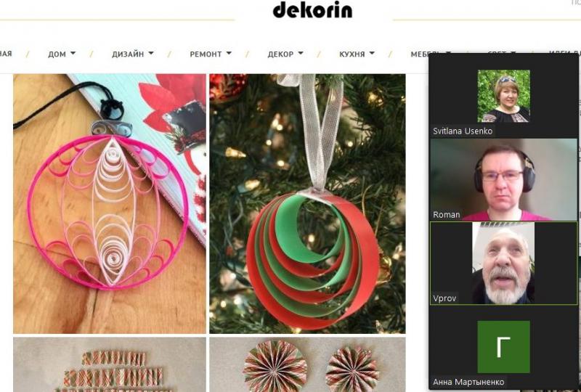Expand the РЕМОНТ dropdown arrow
The image size is (581, 392).
coord(229,53)
